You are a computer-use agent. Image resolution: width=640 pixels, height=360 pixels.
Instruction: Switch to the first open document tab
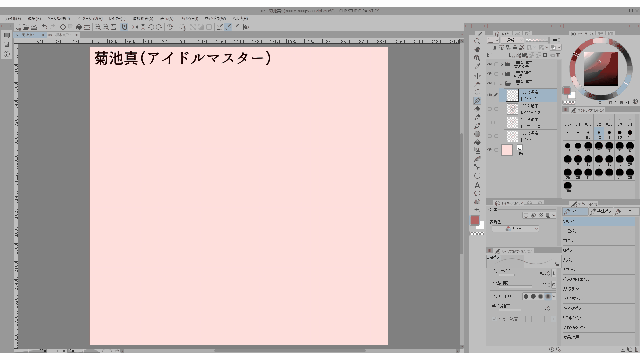coord(29,35)
